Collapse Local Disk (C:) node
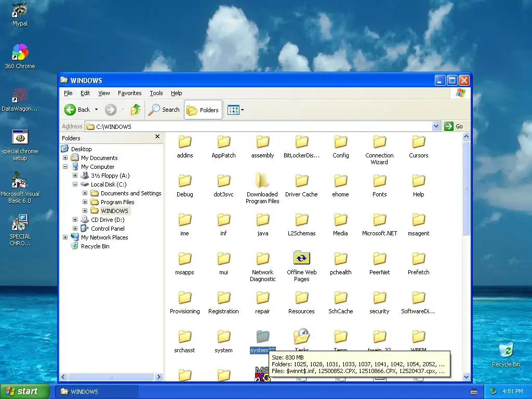Viewport: 532px width, 399px height. 75,184
